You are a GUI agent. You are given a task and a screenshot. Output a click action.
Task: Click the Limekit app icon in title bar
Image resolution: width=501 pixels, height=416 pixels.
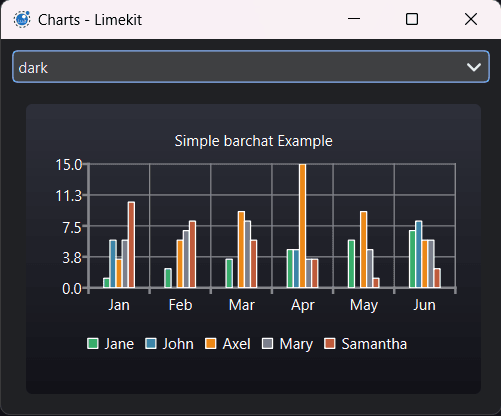22,19
